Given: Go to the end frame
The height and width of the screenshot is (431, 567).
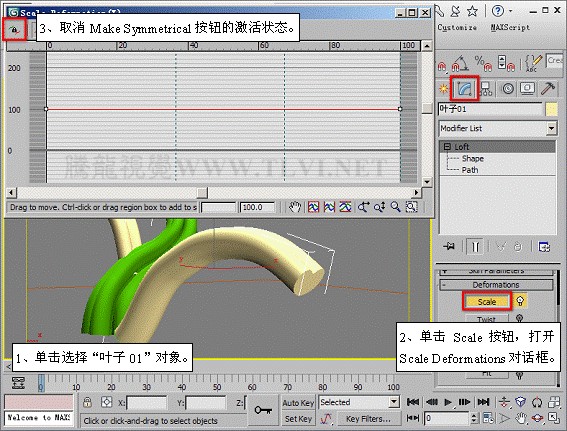Looking at the screenshot, I should pos(483,402).
